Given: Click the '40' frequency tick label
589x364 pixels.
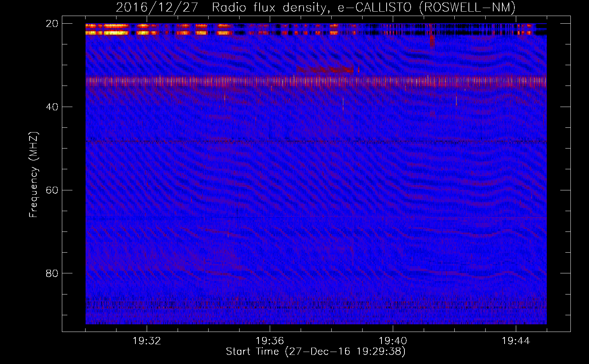Looking at the screenshot, I should (x=52, y=107).
